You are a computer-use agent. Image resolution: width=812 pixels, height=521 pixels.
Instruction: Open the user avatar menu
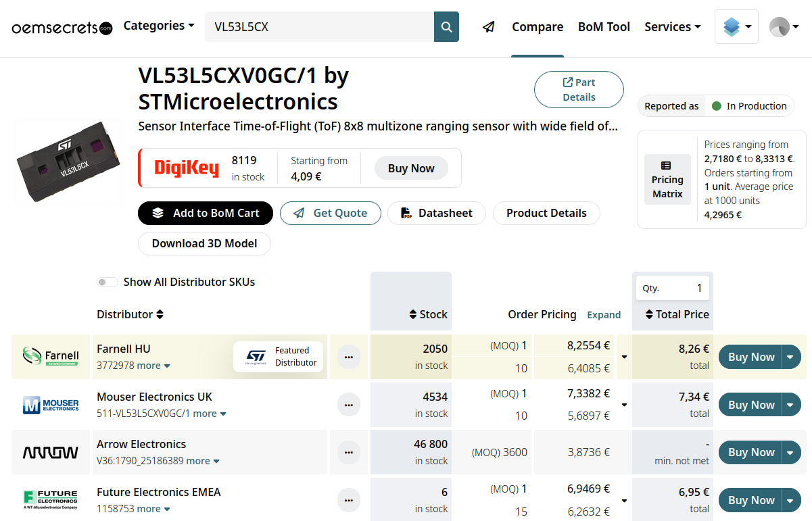pos(784,27)
